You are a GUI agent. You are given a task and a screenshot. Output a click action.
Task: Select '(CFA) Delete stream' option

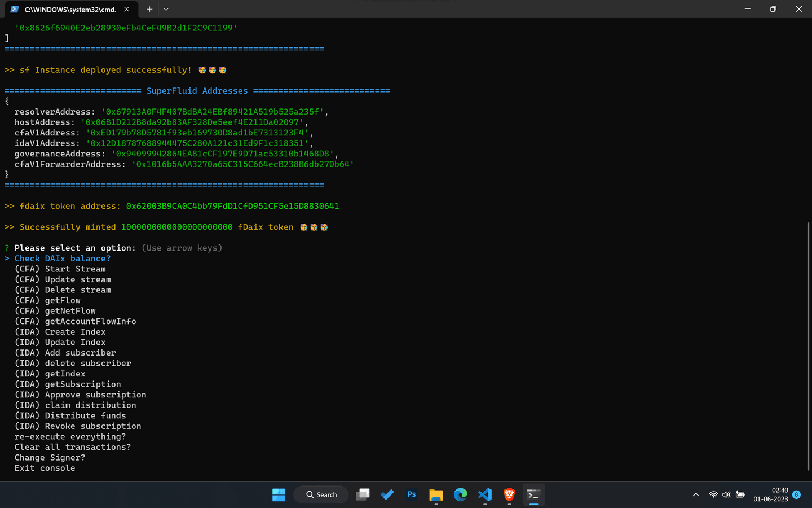click(x=63, y=290)
